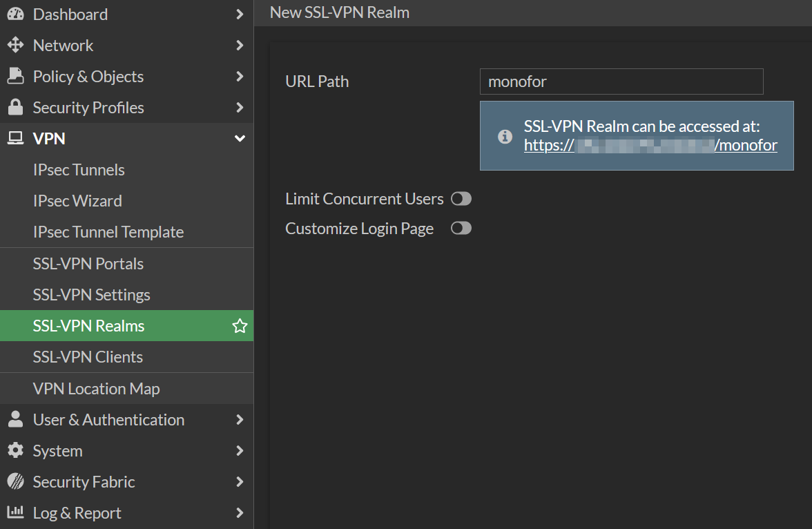Screen dimensions: 812x529
Task: Open the SSL-VPN realm URL link
Action: click(x=650, y=145)
